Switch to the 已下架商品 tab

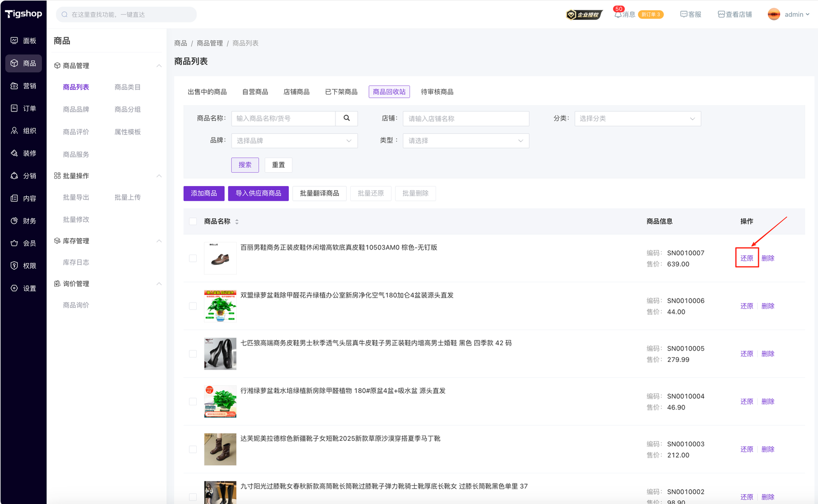341,92
